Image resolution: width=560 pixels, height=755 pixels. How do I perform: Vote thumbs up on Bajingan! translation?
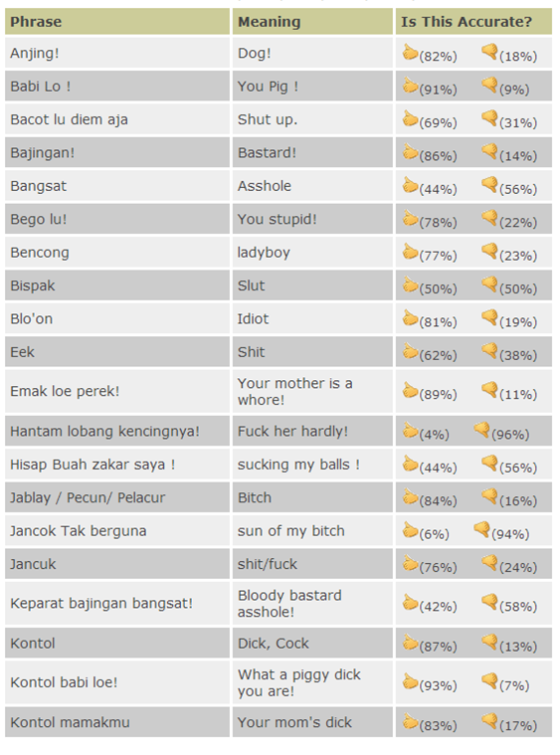(x=410, y=151)
